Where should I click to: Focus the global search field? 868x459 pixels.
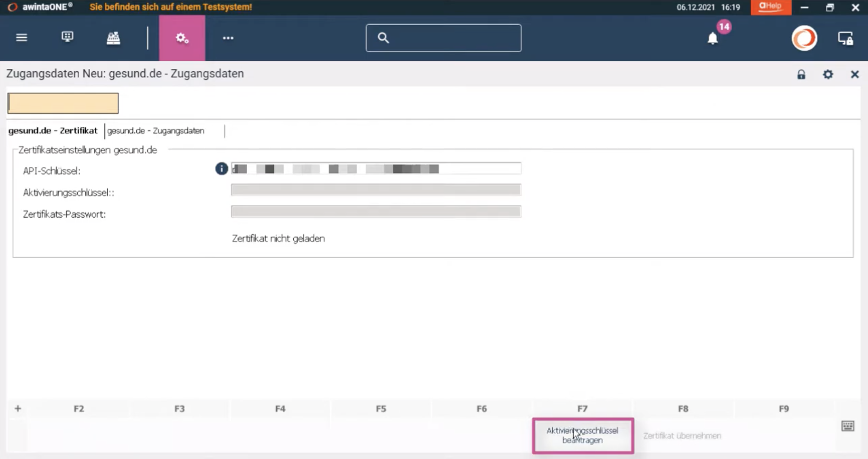(443, 38)
